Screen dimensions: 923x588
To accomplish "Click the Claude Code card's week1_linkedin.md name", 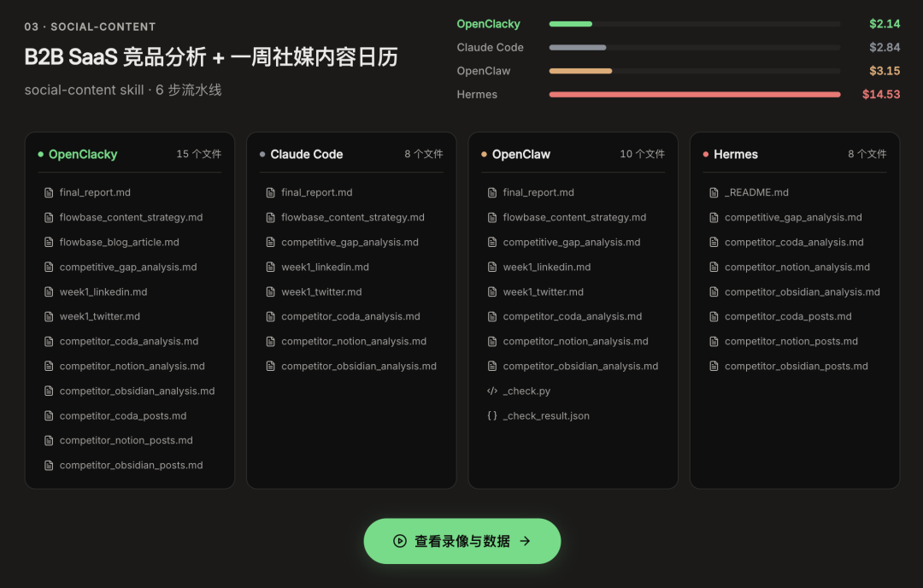I will tap(325, 268).
